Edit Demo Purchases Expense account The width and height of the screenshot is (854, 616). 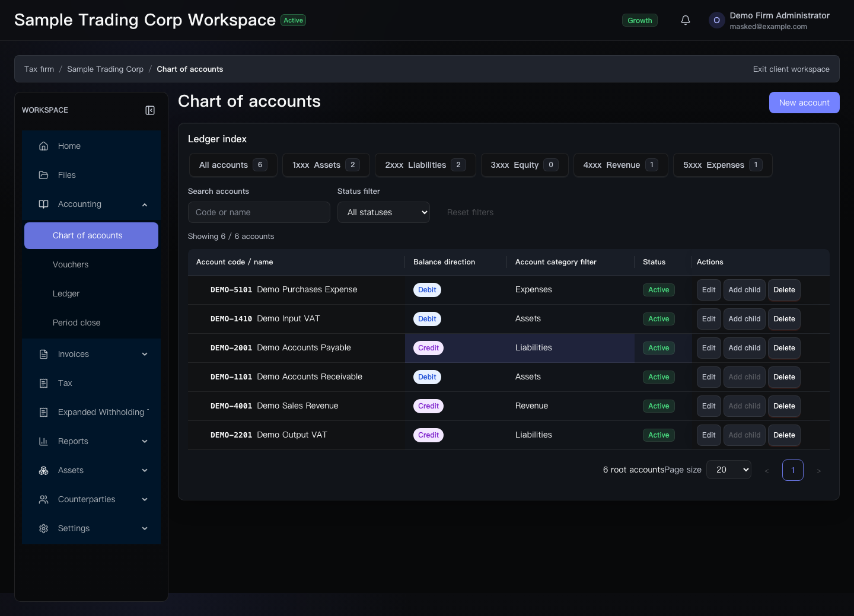point(709,290)
